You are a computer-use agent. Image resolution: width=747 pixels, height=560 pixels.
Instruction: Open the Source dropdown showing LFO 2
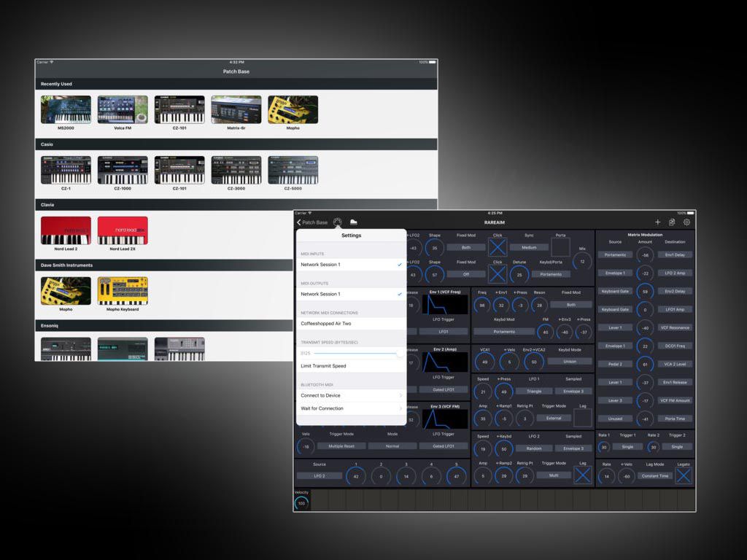click(x=320, y=475)
